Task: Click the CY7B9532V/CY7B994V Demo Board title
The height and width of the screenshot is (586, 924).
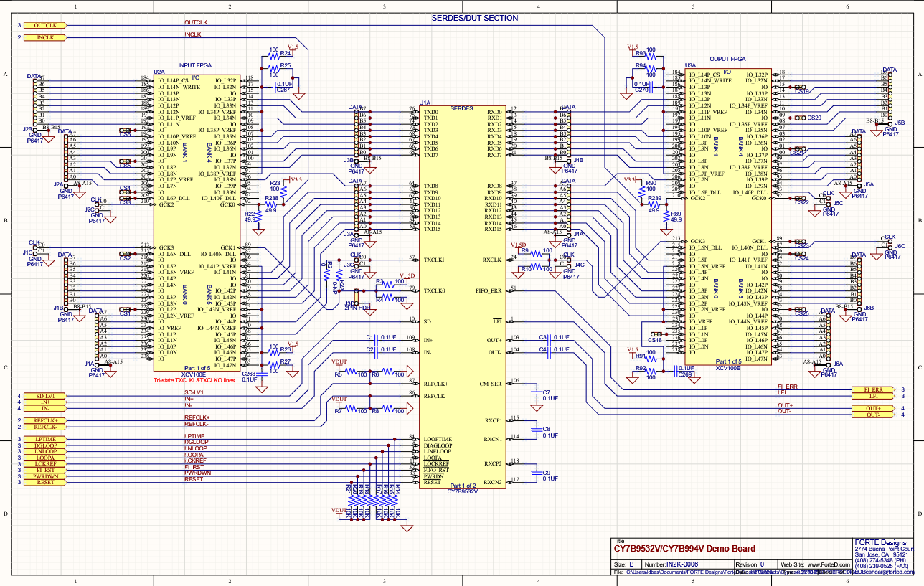Action: [x=684, y=549]
